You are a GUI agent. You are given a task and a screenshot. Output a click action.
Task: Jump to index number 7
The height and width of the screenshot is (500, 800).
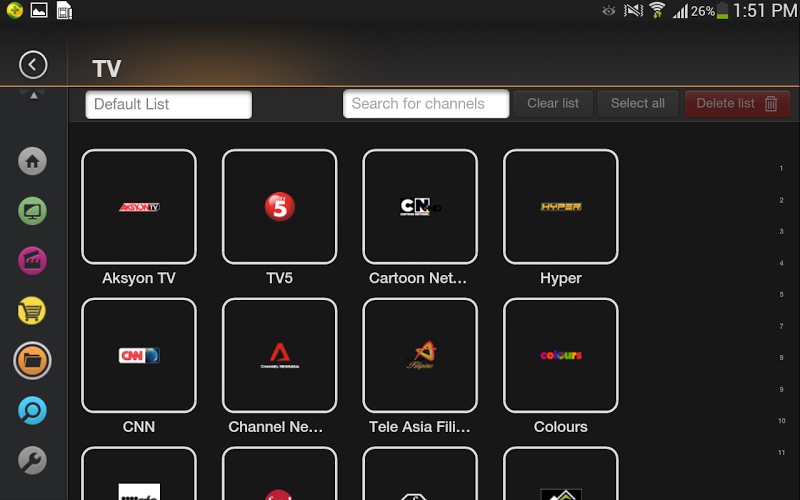pyautogui.click(x=781, y=327)
